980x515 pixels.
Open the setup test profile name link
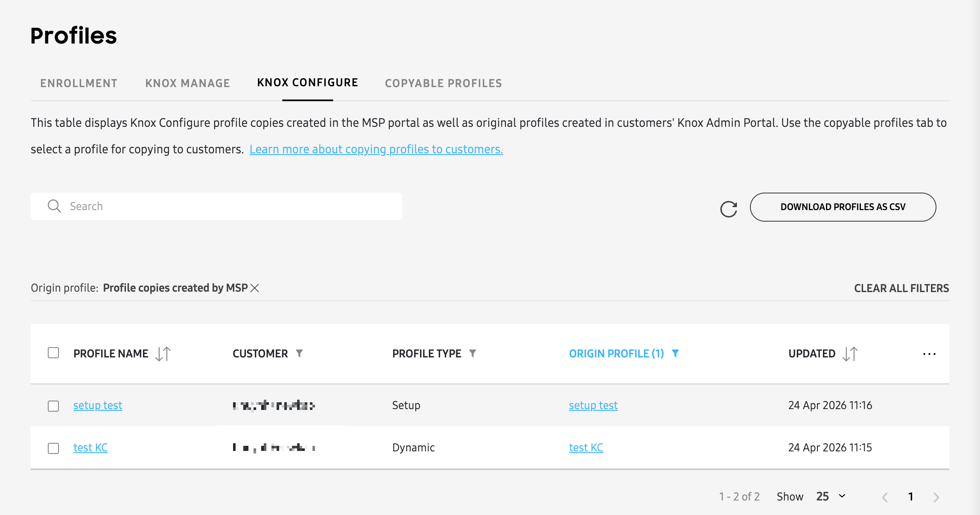[x=98, y=405]
